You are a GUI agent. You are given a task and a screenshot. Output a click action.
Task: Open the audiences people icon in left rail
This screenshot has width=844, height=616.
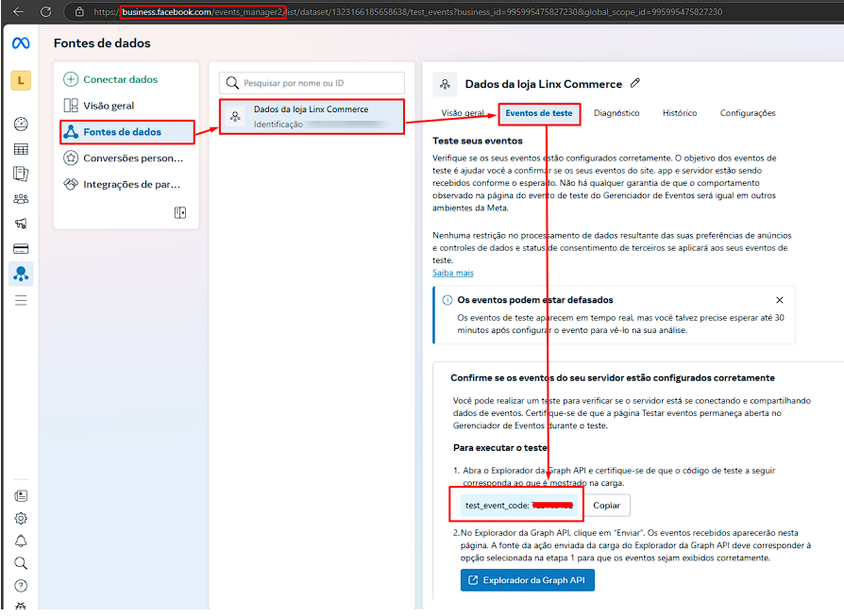coord(21,198)
